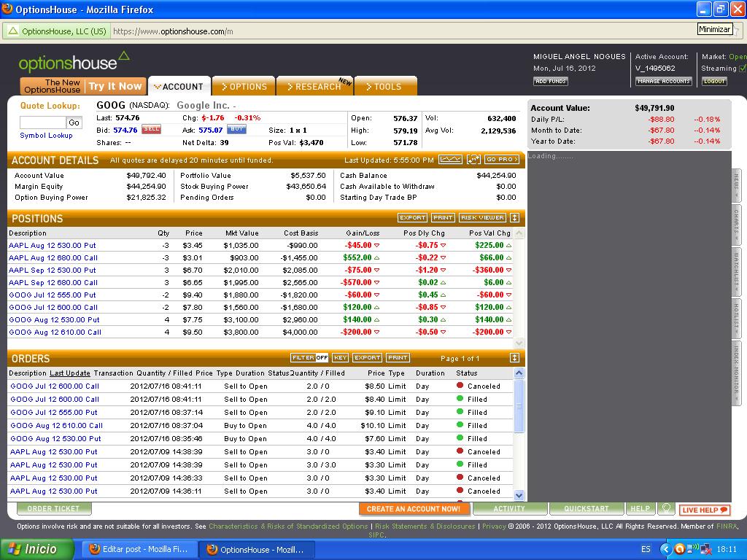
Task: Click the red Canceled status dot of the GOOG Jul 12 600.00 Call $8.50 order
Action: tap(460, 385)
